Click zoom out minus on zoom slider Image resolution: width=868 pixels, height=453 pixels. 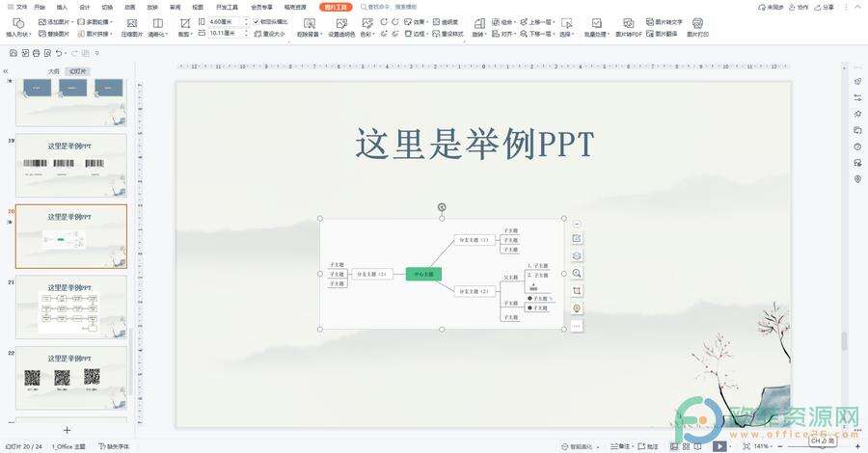780,446
